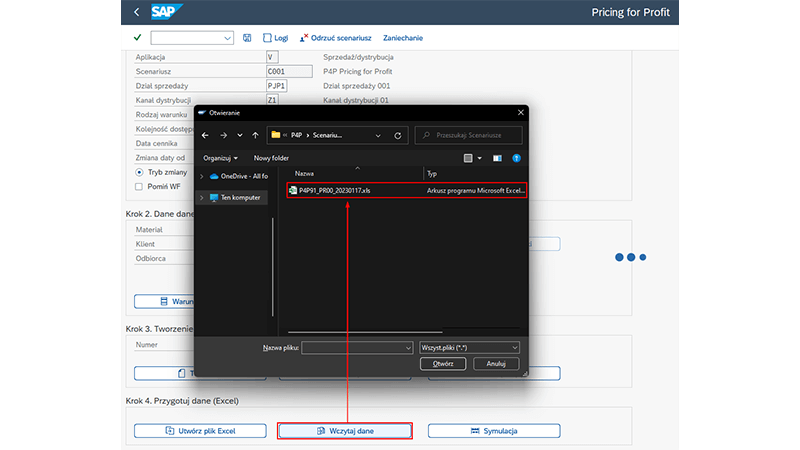Viewport: 800px width, 450px height.
Task: Sort by the Nazwa column header
Action: (305, 173)
